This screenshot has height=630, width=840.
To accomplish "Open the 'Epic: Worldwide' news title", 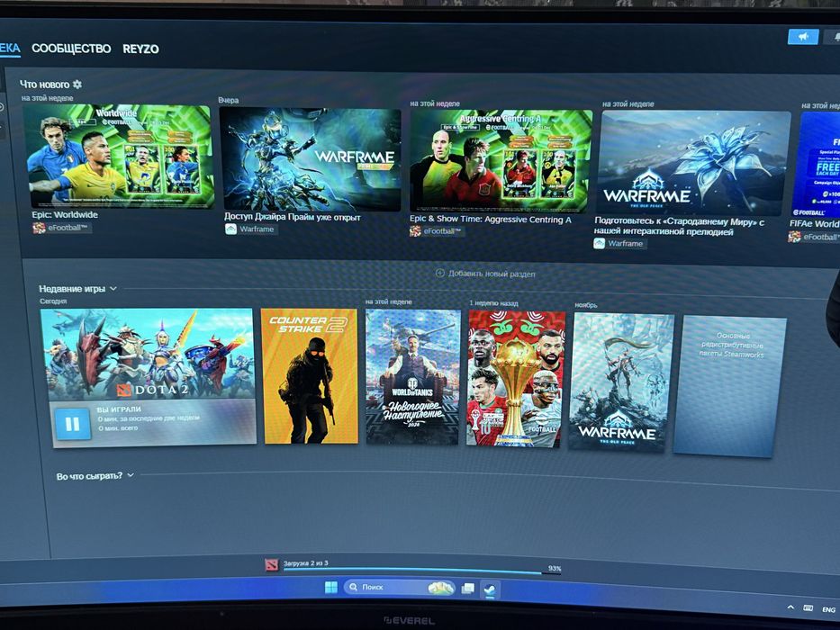I will point(65,214).
